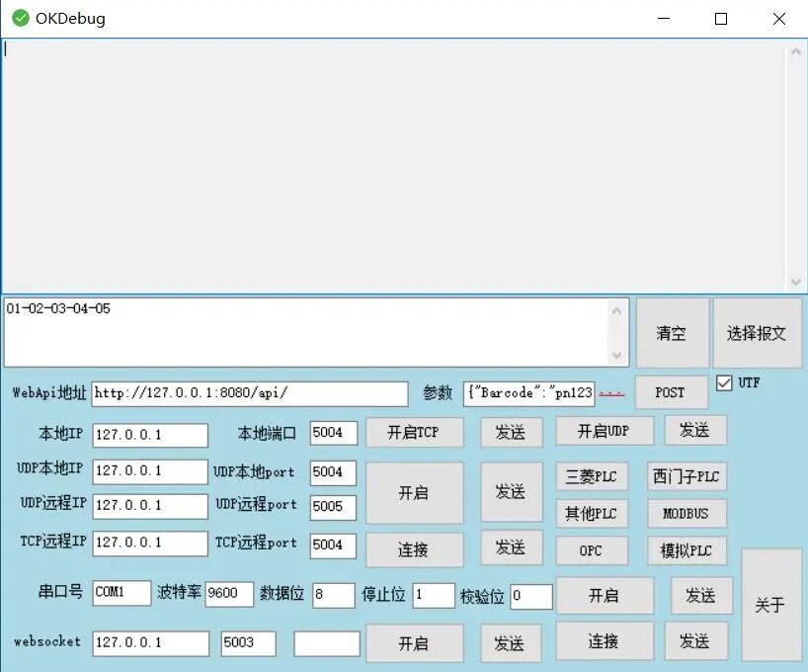Click 发送 button right of websocket 开启
The width and height of the screenshot is (808, 672).
tap(511, 643)
